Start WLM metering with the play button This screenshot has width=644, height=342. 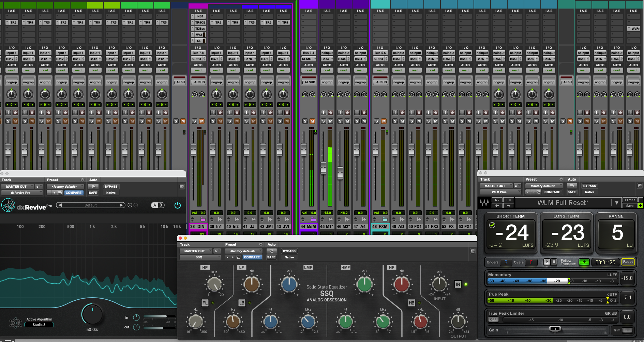[547, 262]
